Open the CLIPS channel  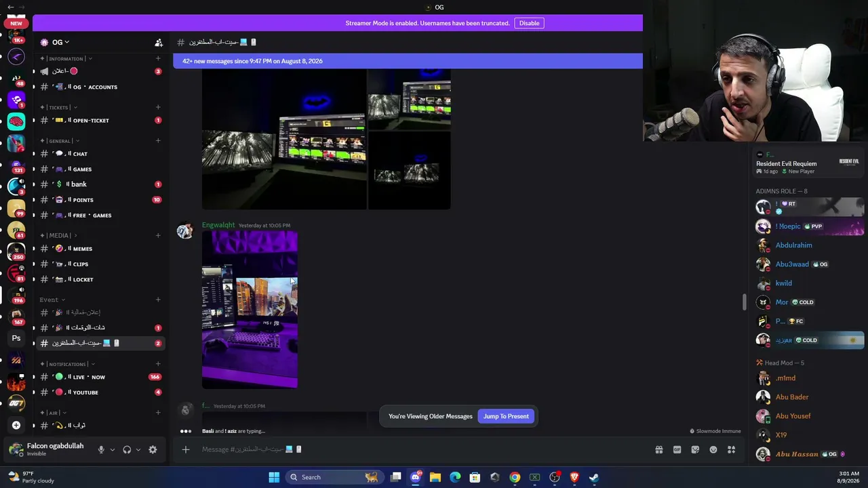[x=100, y=264]
